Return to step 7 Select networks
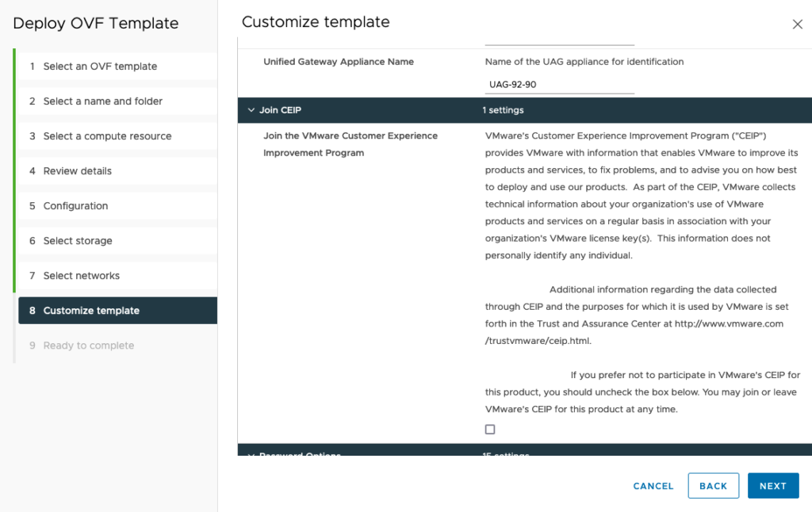This screenshot has height=512, width=812. [x=81, y=276]
